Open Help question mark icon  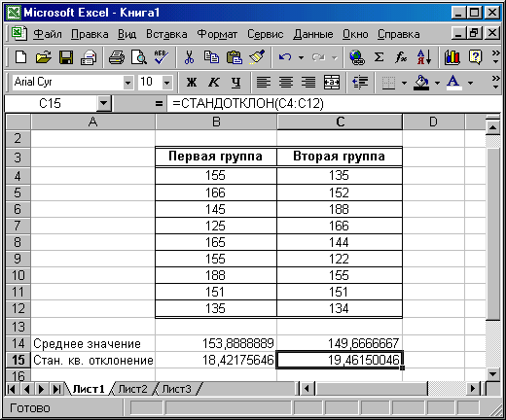(x=475, y=57)
